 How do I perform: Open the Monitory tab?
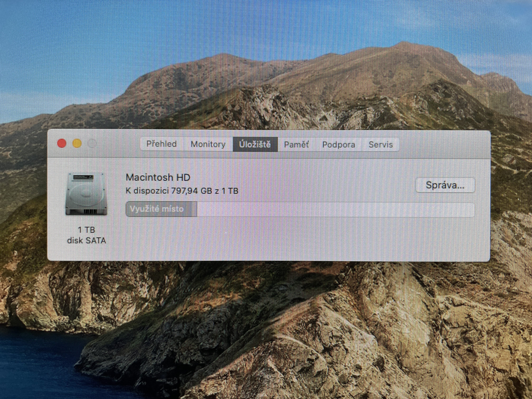tap(208, 144)
